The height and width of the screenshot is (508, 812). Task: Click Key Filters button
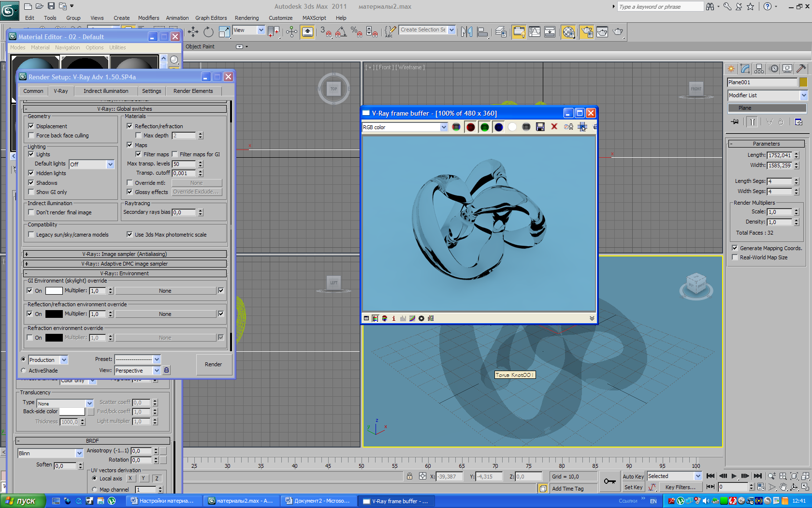(681, 487)
